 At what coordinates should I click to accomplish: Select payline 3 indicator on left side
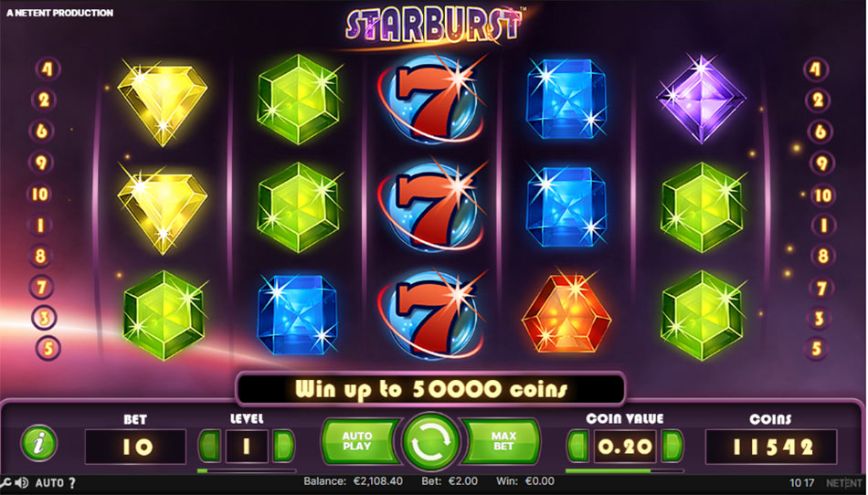(x=44, y=318)
